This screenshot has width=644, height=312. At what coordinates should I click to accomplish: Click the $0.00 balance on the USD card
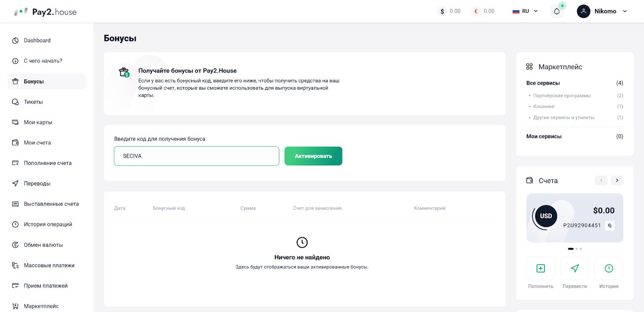[604, 210]
